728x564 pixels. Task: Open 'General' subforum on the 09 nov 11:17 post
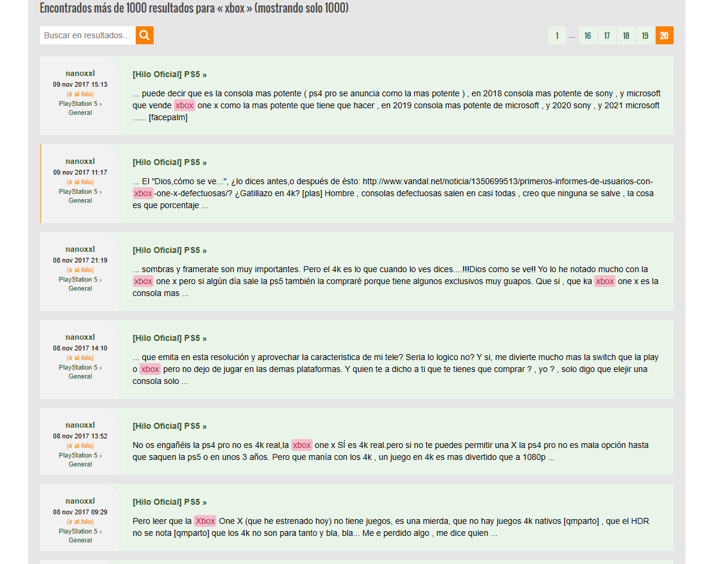(x=80, y=200)
